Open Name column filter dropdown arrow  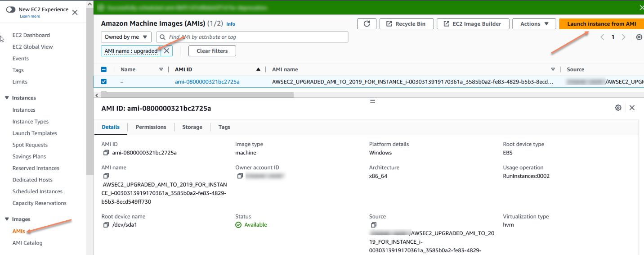coord(161,69)
